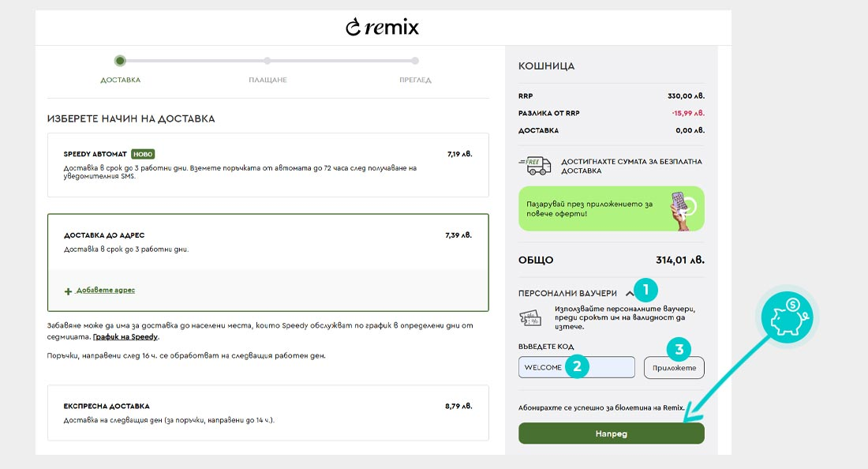Focus the voucher code input field

point(576,367)
